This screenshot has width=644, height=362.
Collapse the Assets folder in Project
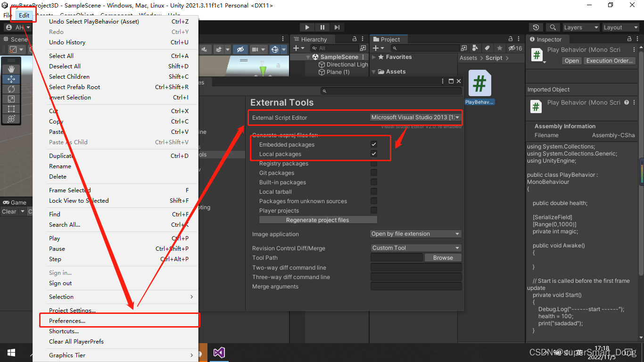point(374,72)
